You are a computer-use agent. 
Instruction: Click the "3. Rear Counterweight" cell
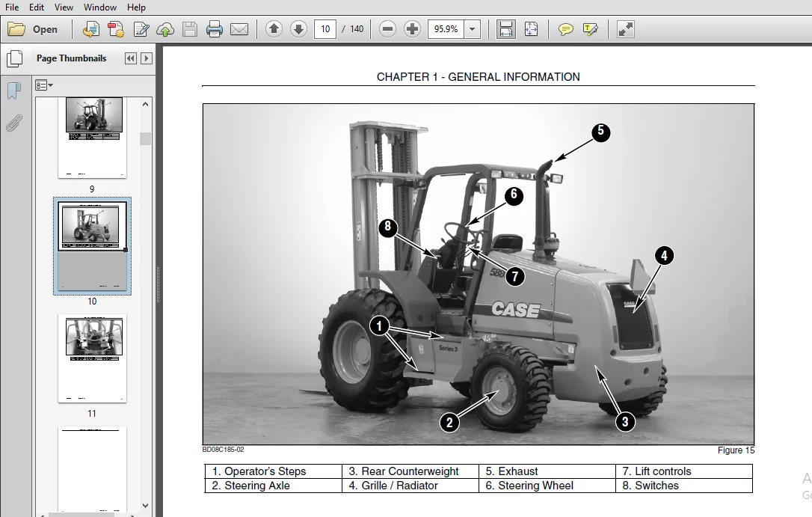point(410,471)
